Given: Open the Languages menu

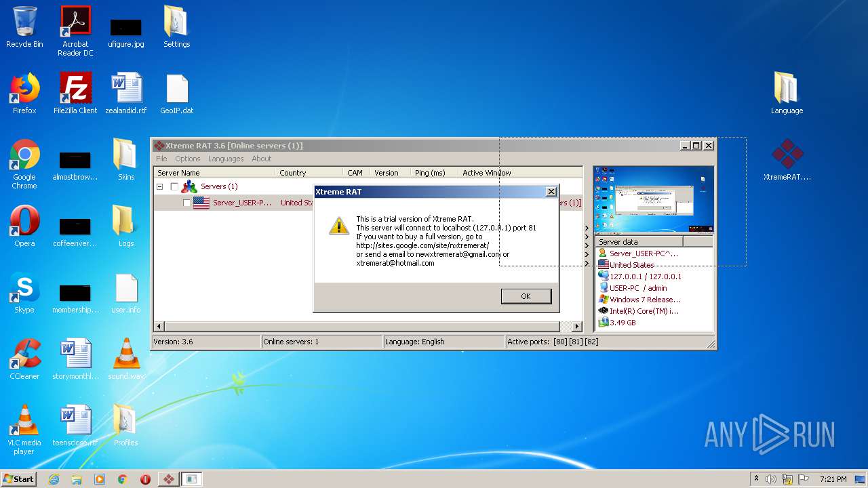Looking at the screenshot, I should tap(226, 159).
